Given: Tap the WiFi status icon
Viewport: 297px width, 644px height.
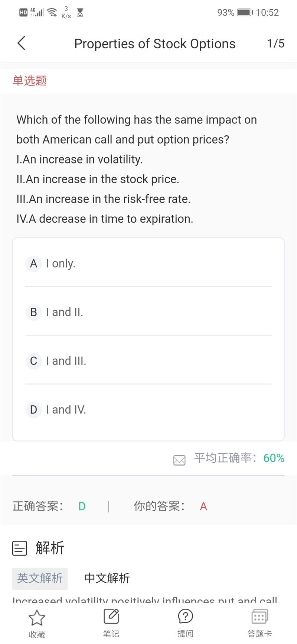Looking at the screenshot, I should click(53, 13).
